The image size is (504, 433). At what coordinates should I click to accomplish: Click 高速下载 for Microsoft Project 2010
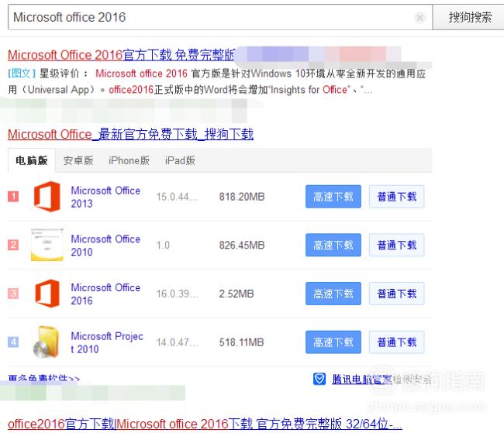(x=333, y=342)
